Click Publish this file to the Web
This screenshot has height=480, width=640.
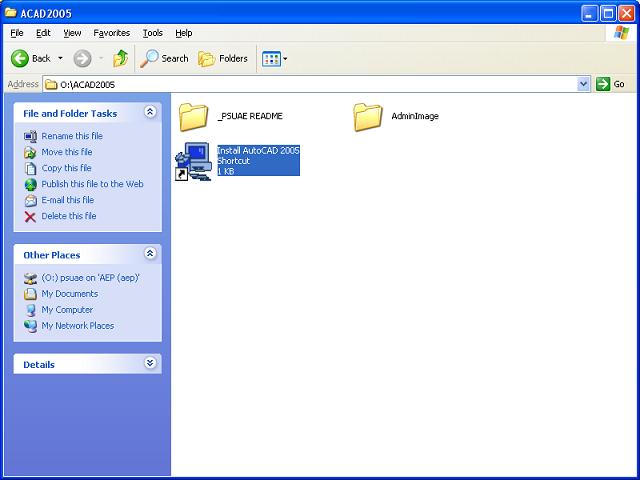coord(92,184)
